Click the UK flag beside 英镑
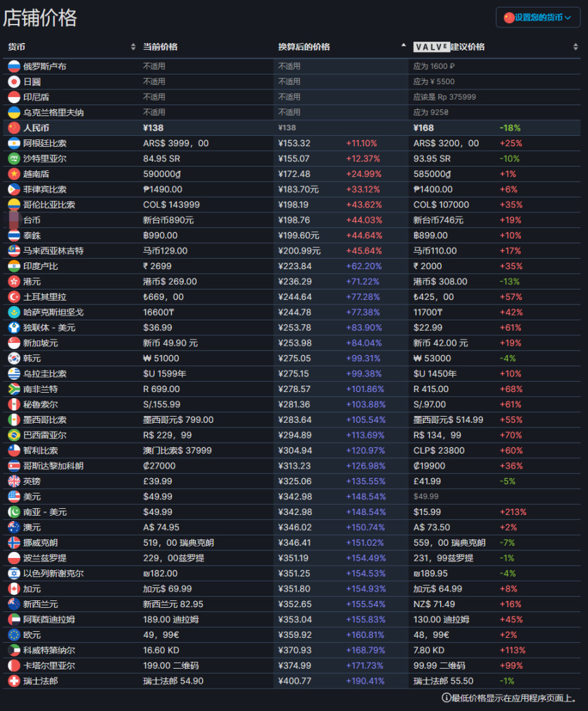The height and width of the screenshot is (711, 588). click(14, 482)
